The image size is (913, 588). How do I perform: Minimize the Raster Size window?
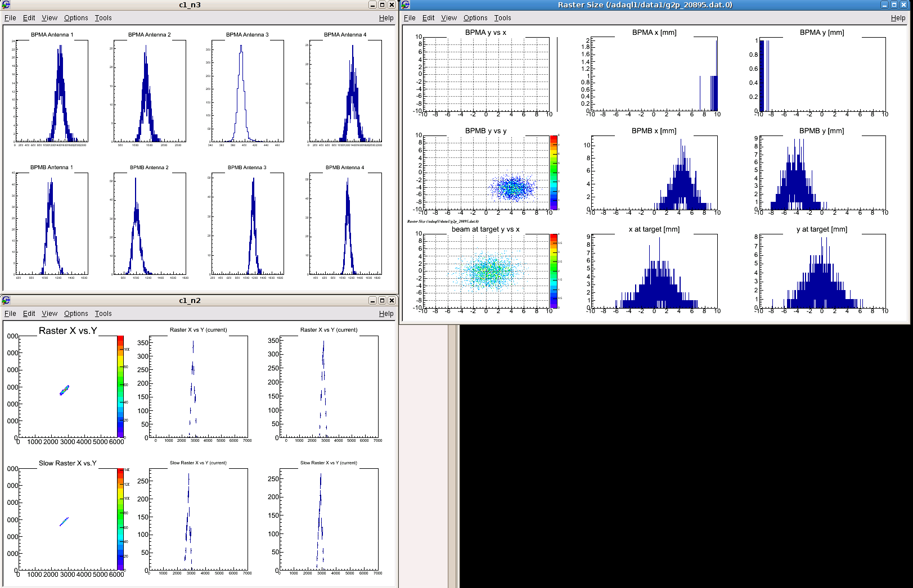884,4
